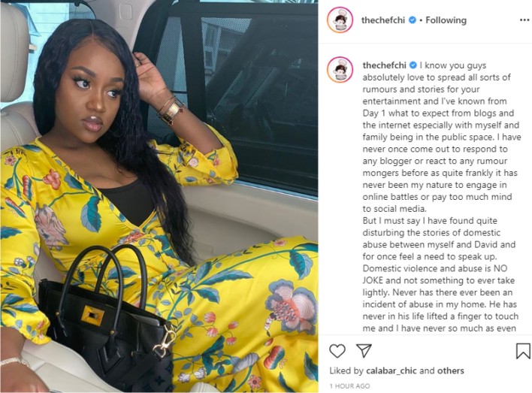The width and height of the screenshot is (532, 393).
Task: View others who liked the post
Action: (450, 370)
